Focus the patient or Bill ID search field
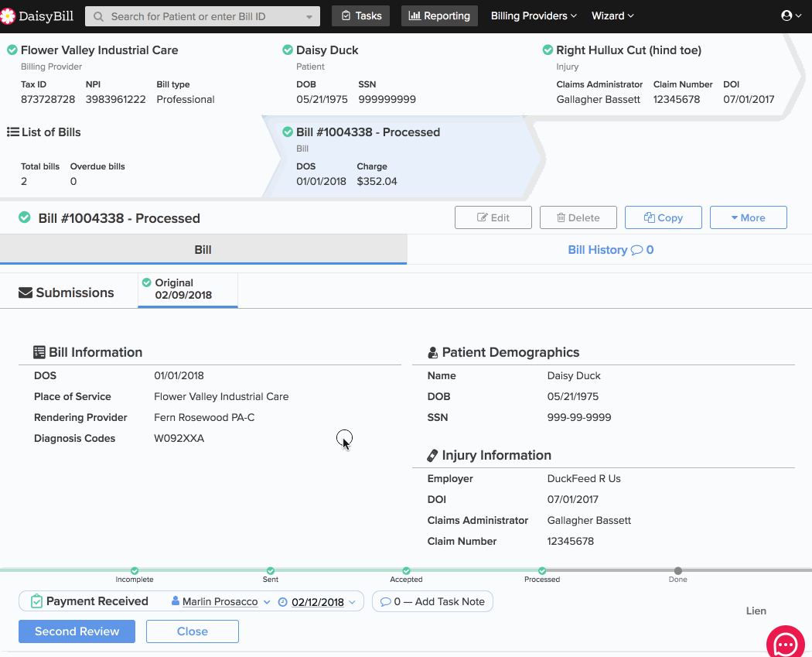Viewport: 812px width, 657px height. (x=203, y=16)
